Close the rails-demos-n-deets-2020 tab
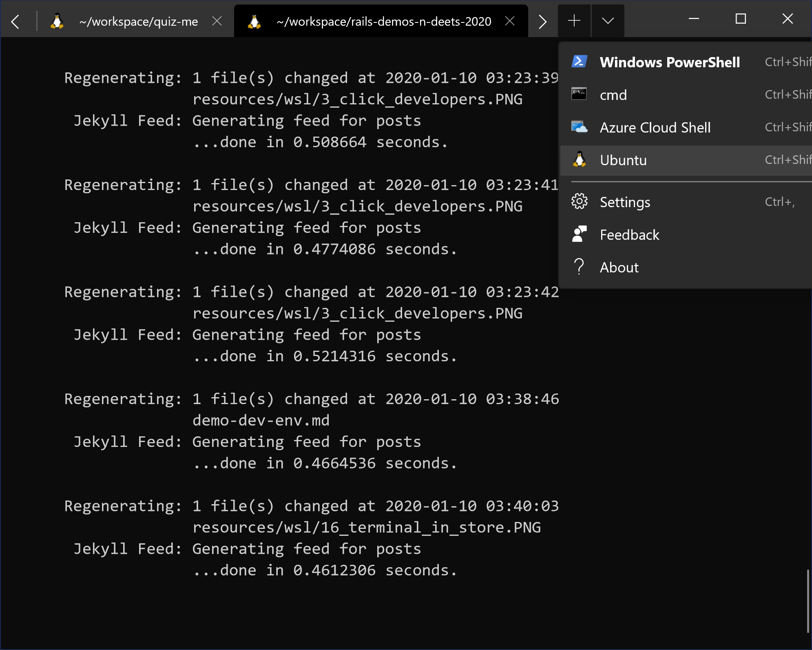This screenshot has width=812, height=650. coord(509,19)
